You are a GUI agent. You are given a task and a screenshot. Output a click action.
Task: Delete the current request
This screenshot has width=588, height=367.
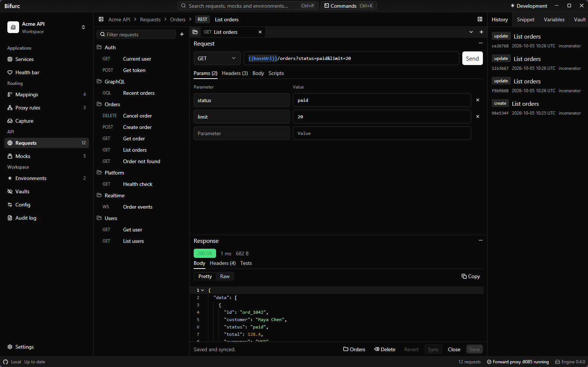tap(385, 349)
